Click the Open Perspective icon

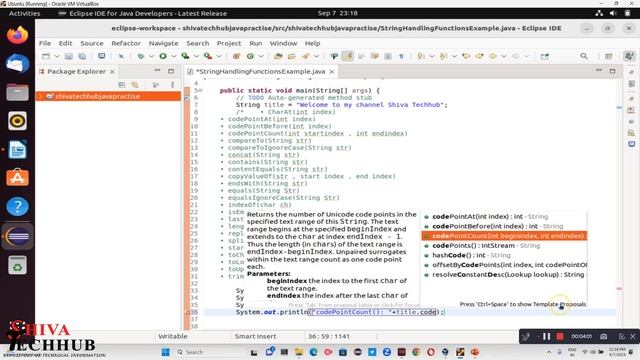pos(609,56)
